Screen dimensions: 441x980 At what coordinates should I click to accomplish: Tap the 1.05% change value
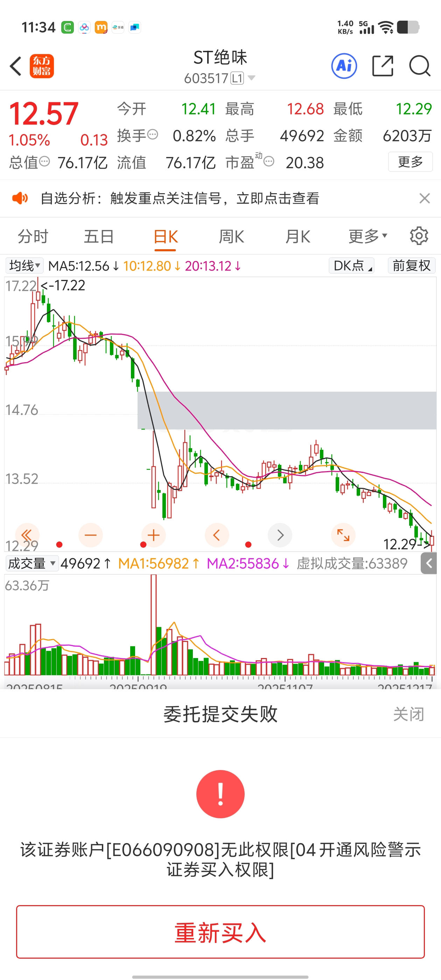[29, 140]
